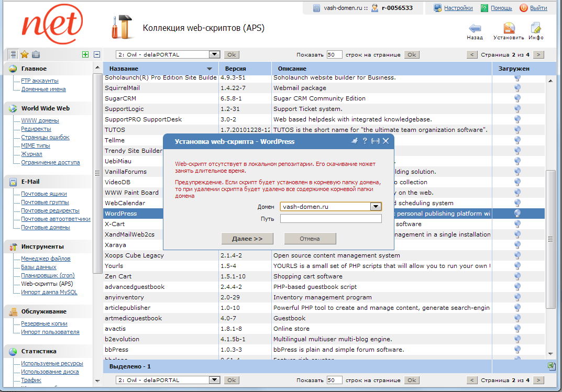This screenshot has height=392, width=562.
Task: Click the blue minus icon above the sidebar
Action: [98, 53]
